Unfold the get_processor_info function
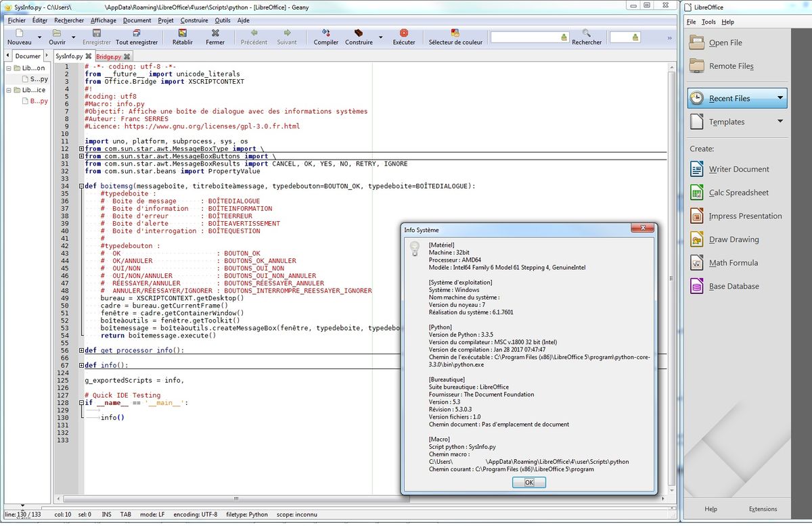Image resolution: width=812 pixels, height=526 pixels. pos(82,350)
